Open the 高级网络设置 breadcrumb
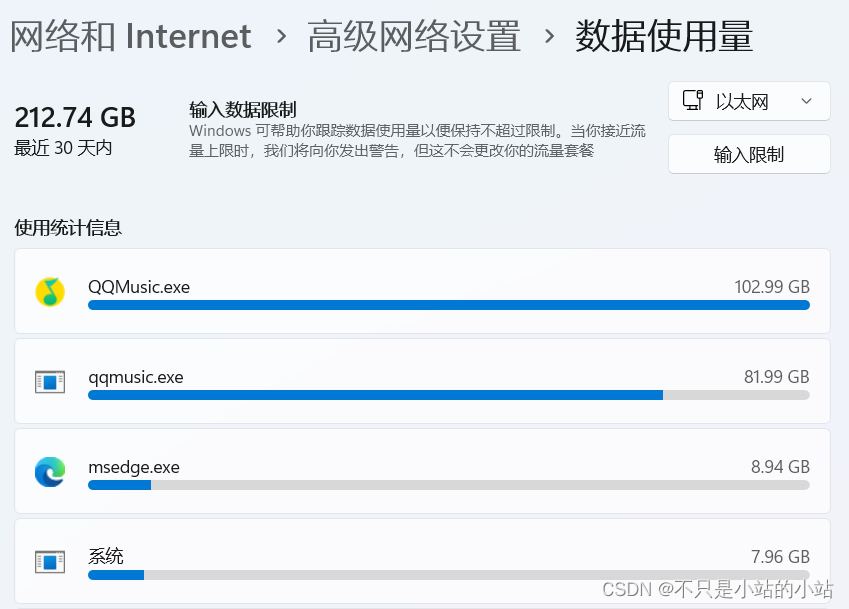 pos(413,36)
